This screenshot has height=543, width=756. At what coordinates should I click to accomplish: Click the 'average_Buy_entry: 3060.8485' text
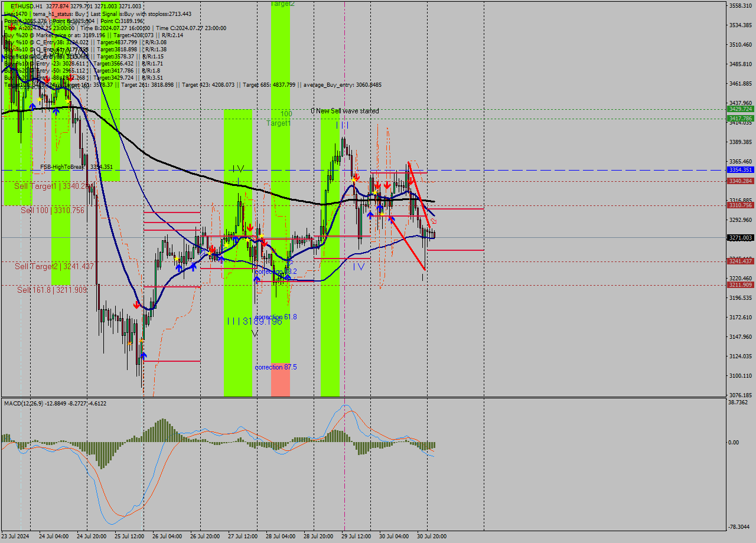click(x=343, y=85)
